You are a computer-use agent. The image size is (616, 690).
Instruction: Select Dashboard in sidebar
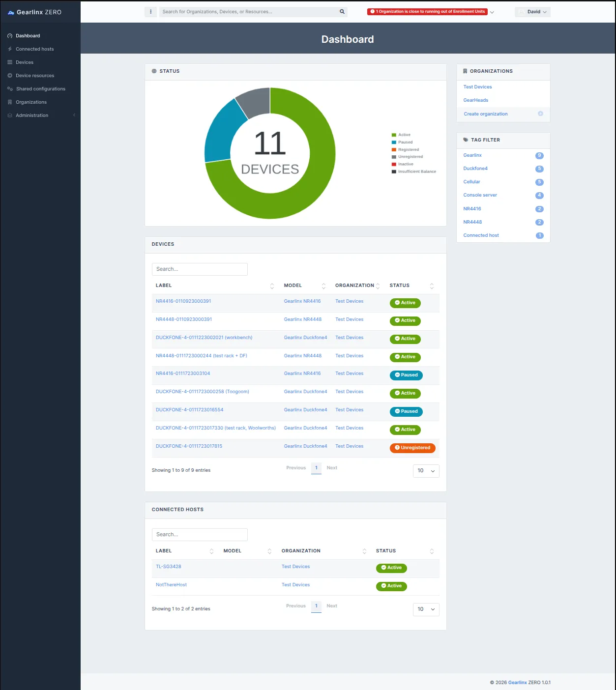coord(28,36)
